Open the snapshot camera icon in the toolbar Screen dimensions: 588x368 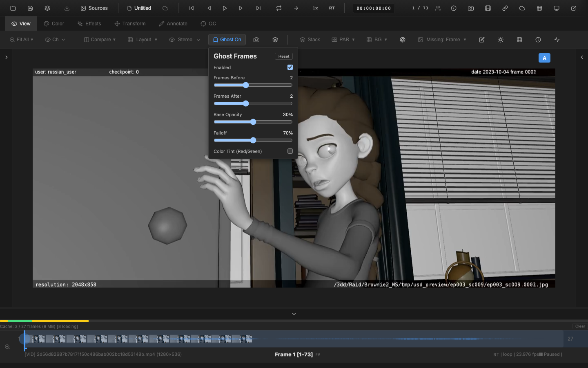click(256, 40)
